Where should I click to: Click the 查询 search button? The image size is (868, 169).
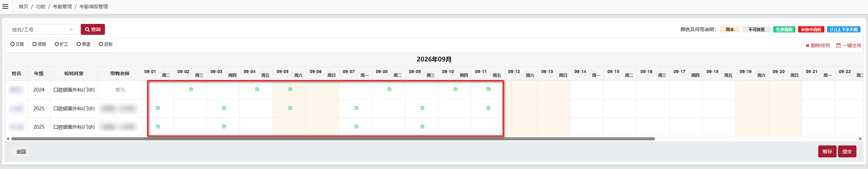[x=93, y=29]
